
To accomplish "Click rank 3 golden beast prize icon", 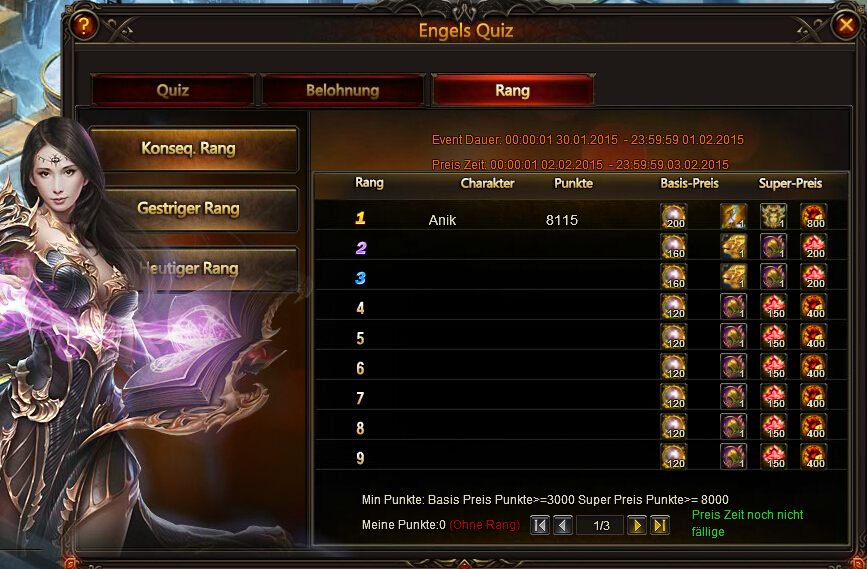I will tap(734, 276).
